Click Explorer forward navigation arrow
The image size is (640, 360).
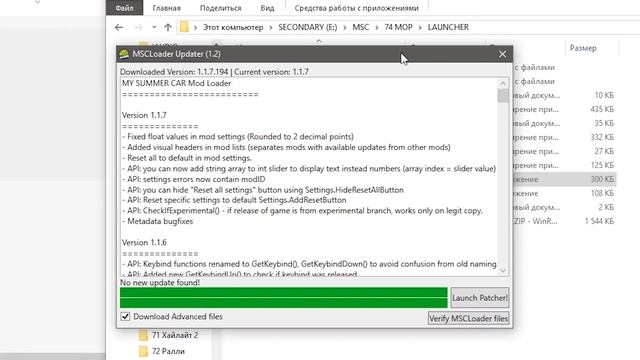(x=139, y=27)
